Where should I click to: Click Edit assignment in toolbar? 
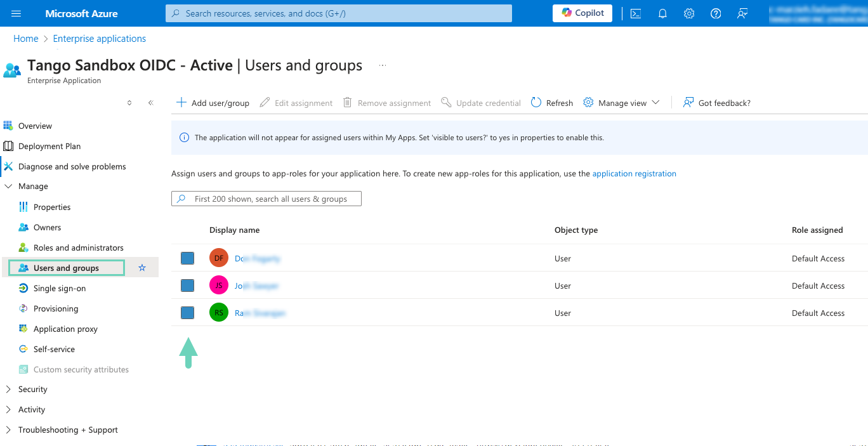(x=296, y=103)
